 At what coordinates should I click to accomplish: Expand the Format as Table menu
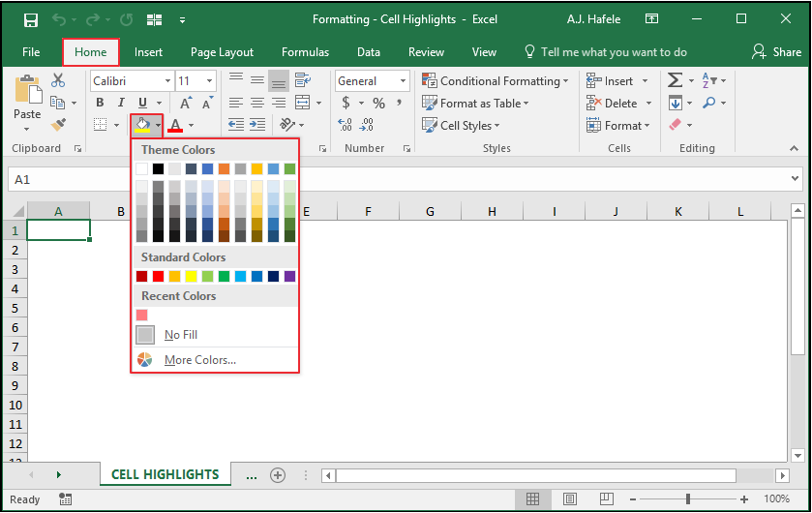(475, 103)
